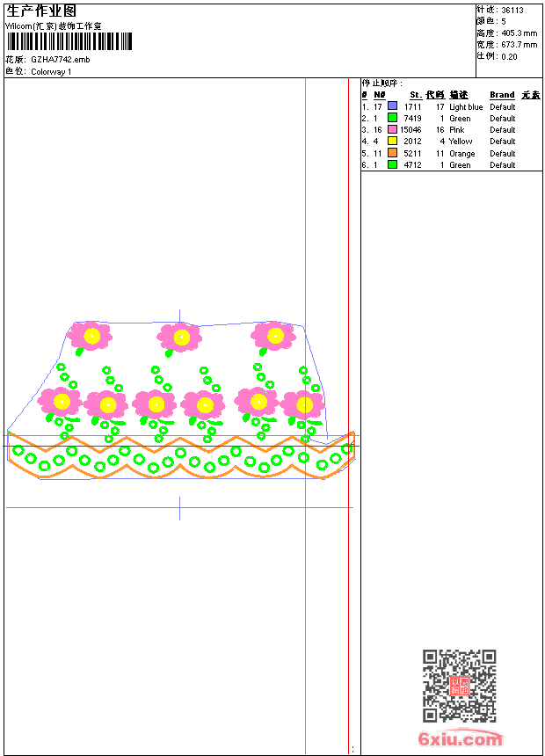
Task: Select the stitch count value 1711
Action: (x=413, y=107)
